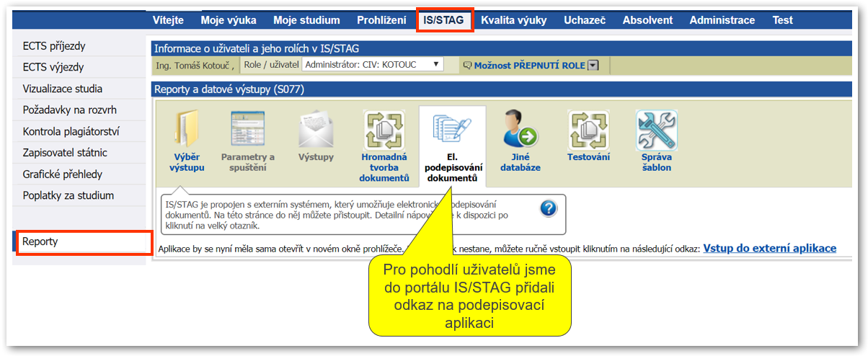Select the Parametry a spuštění icon

click(x=248, y=130)
